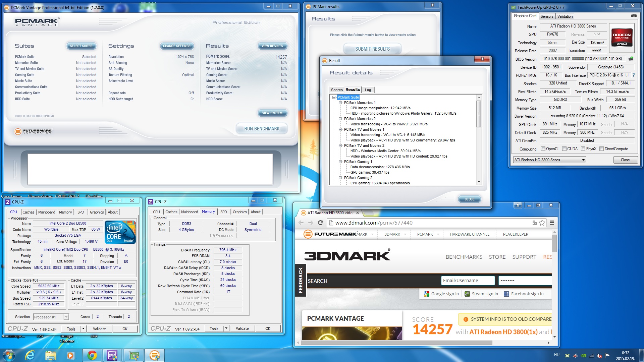Open Tools dropdown arrow in right CPU-Z
The image size is (644, 362).
[x=226, y=328]
